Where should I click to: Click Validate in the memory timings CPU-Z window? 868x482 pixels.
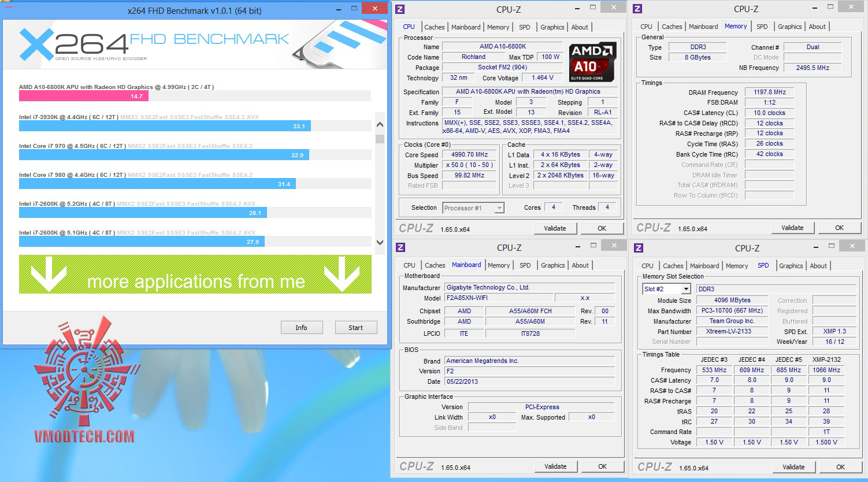pyautogui.click(x=792, y=228)
